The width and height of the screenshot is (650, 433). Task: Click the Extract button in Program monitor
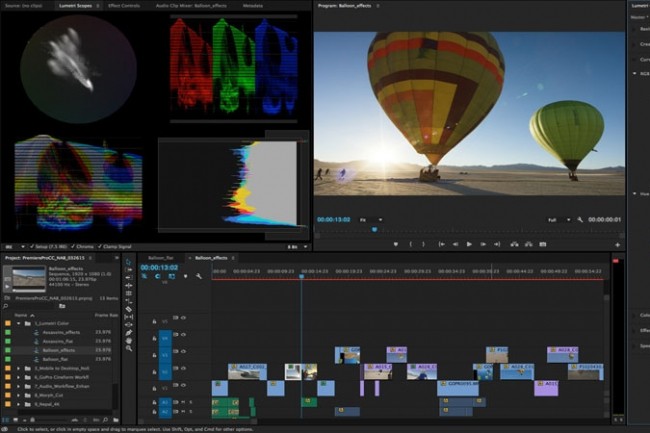(x=529, y=244)
